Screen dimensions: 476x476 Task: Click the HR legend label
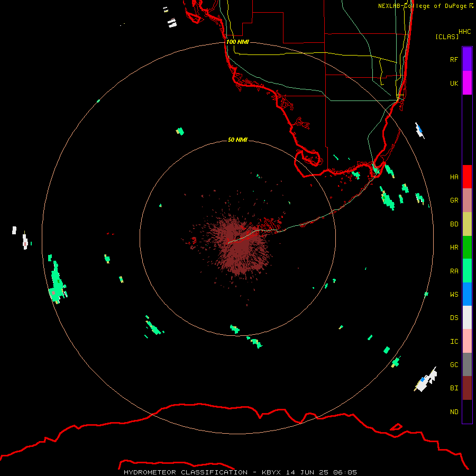point(454,248)
